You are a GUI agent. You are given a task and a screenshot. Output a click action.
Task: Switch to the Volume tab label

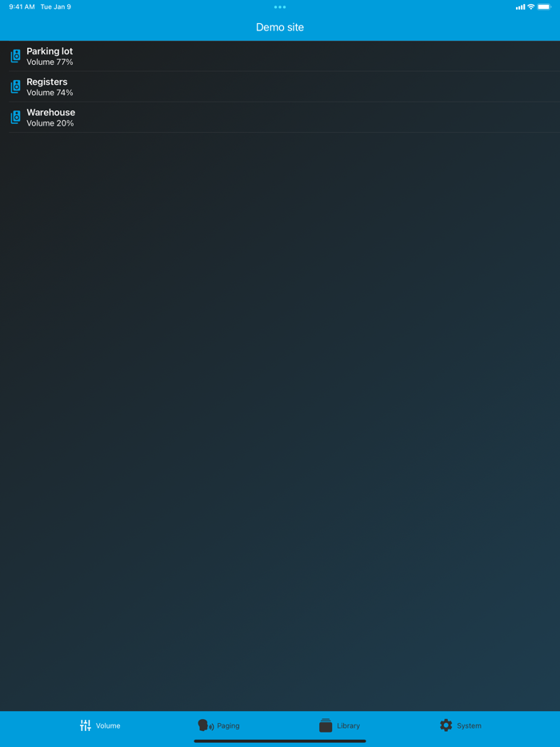pos(108,725)
